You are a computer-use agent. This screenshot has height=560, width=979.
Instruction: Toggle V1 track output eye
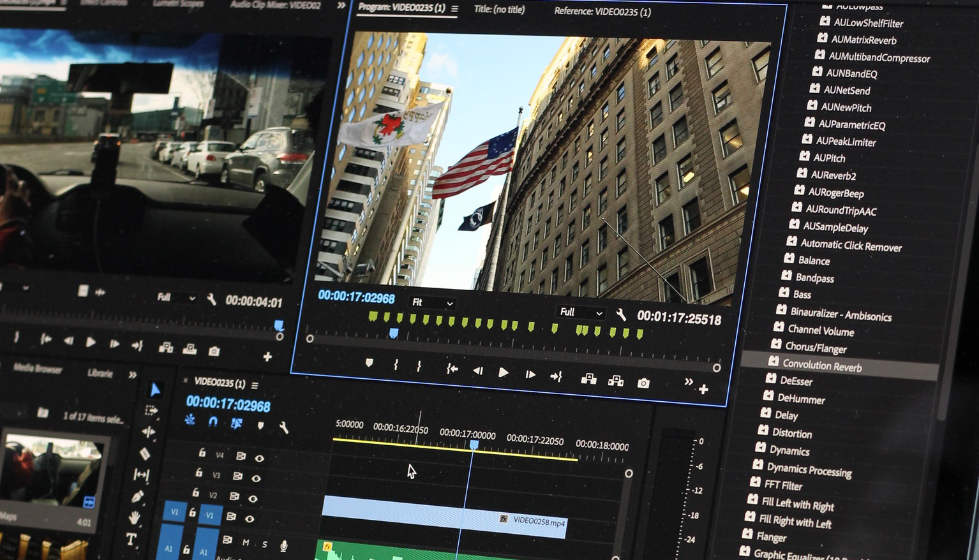pos(250,519)
